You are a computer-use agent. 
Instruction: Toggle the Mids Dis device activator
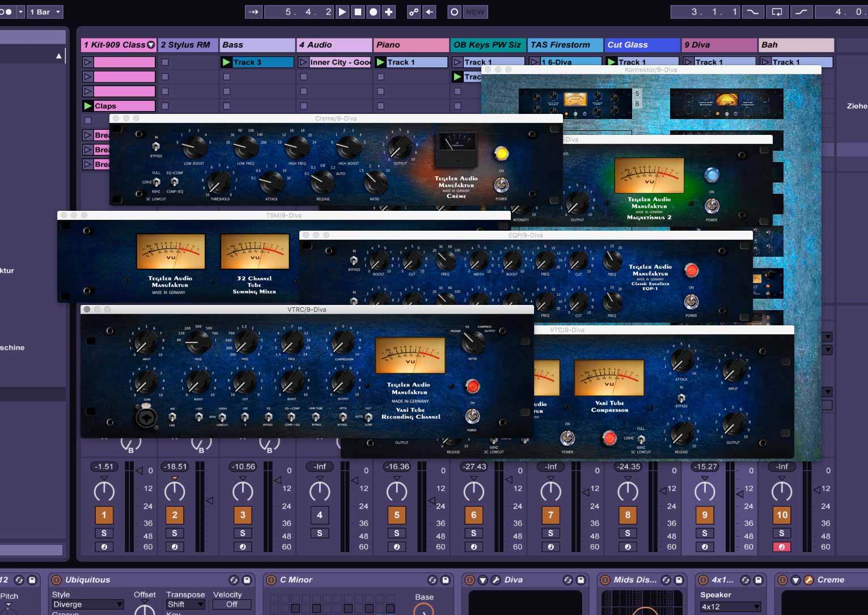pyautogui.click(x=605, y=580)
